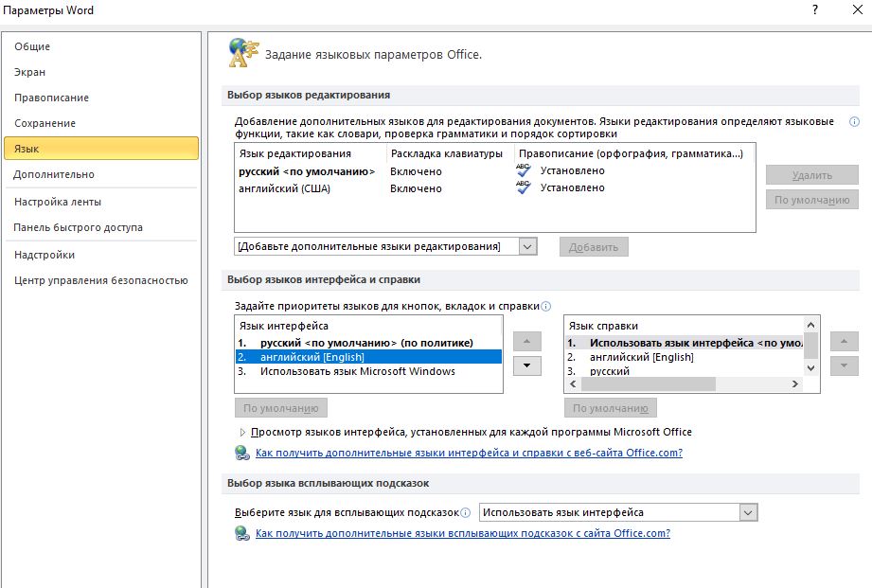Click the language settings globe icon in header

[x=243, y=53]
